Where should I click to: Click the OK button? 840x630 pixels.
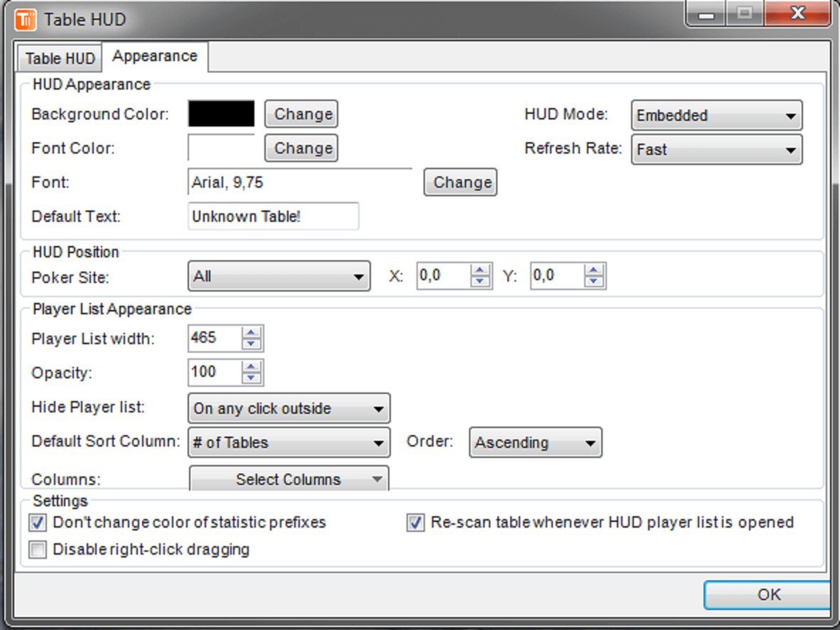coord(768,594)
